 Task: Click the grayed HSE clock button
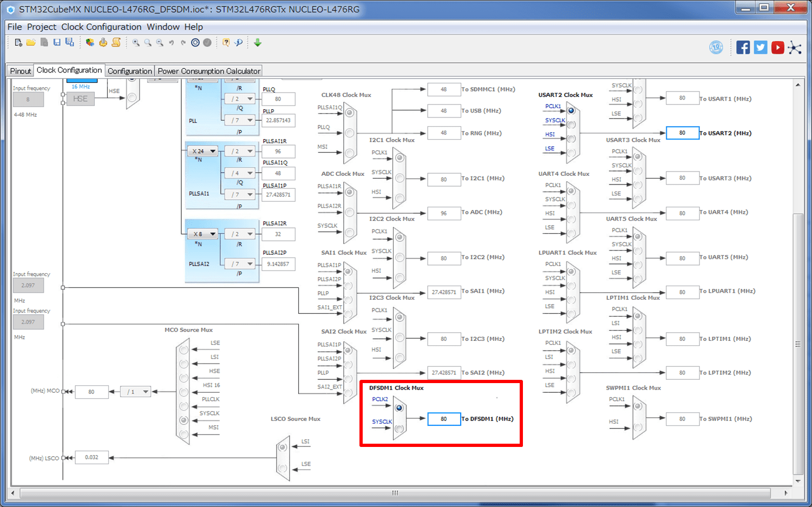(x=80, y=99)
